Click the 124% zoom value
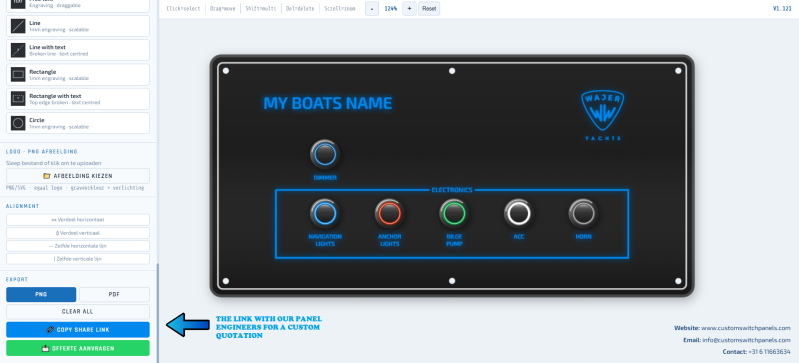This screenshot has width=799, height=363. 390,9
